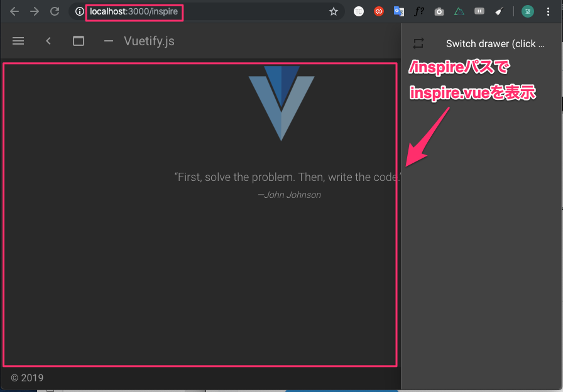Select the John Johnson attribution text

click(x=290, y=195)
